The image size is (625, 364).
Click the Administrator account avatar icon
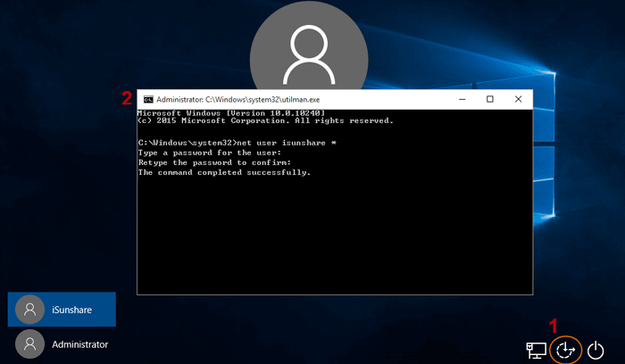click(29, 344)
